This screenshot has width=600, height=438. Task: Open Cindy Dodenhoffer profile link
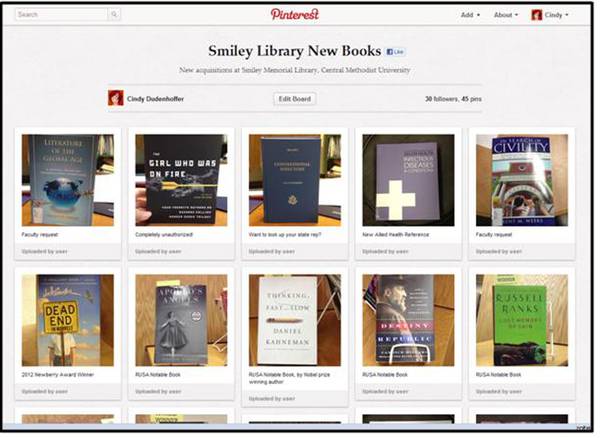pyautogui.click(x=155, y=99)
